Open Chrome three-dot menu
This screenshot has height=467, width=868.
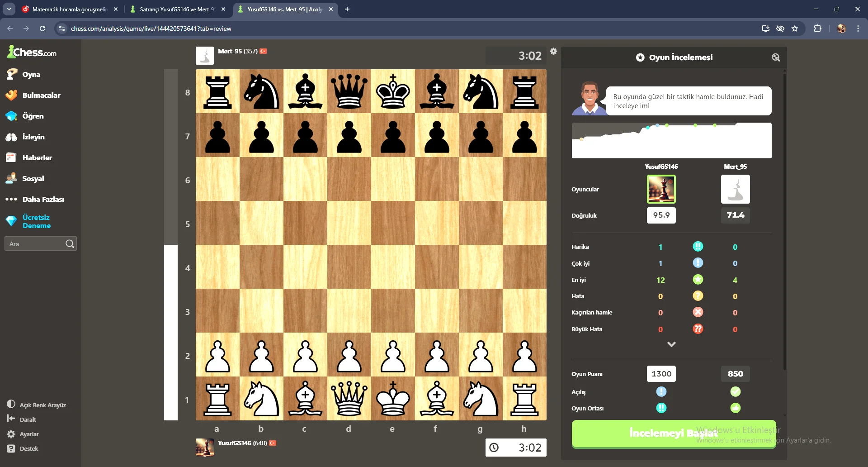[x=858, y=29]
